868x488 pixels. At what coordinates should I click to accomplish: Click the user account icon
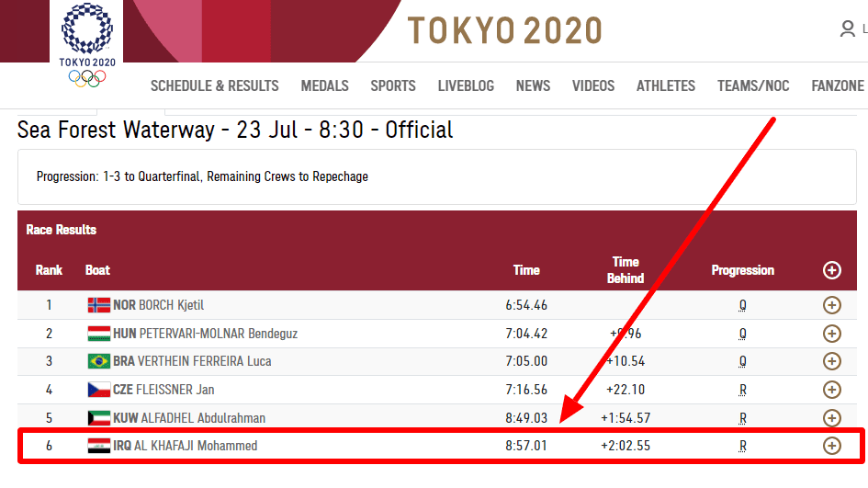coord(847,29)
